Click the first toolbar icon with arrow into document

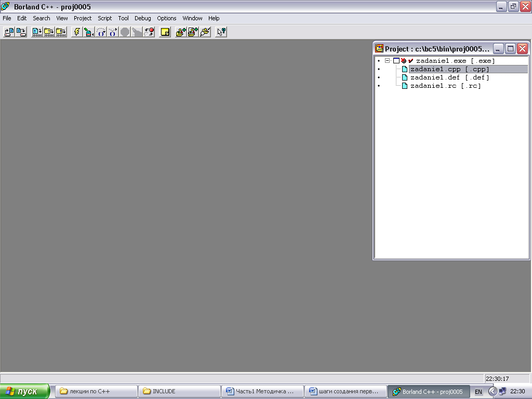9,32
